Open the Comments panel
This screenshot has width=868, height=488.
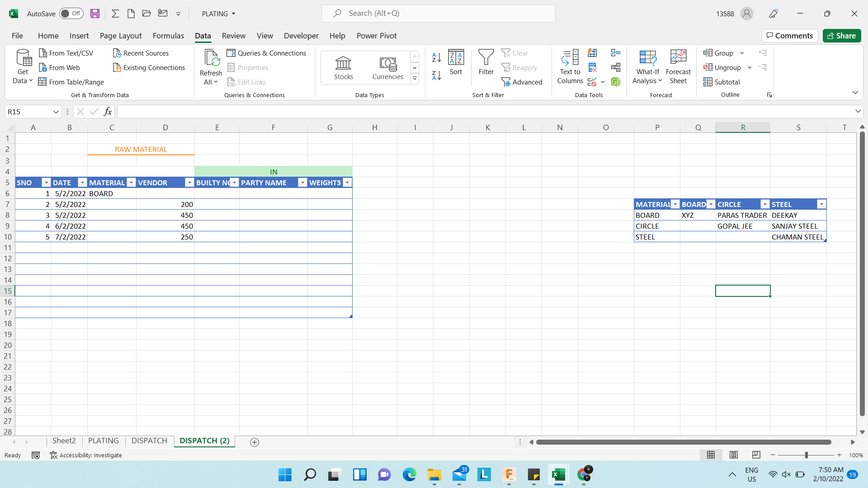(x=789, y=36)
